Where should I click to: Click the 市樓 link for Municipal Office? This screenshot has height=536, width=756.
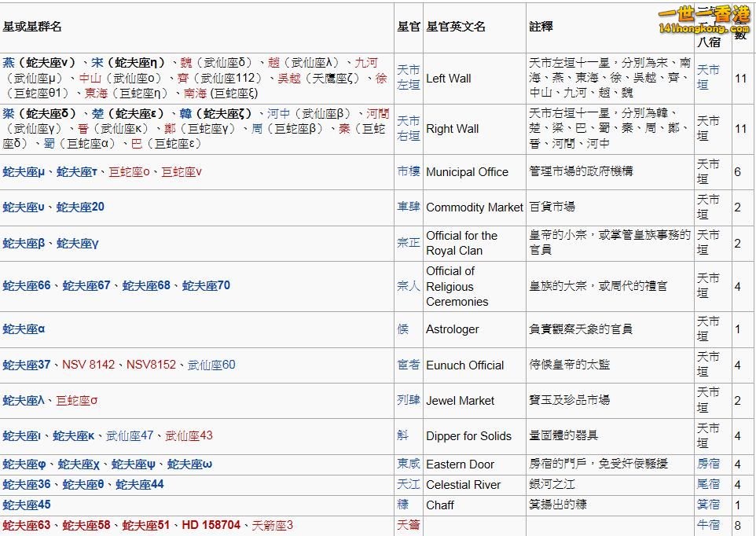(408, 171)
